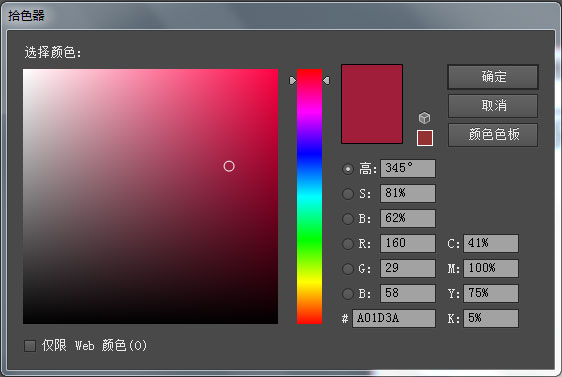
Task: Click the C cyan field showing 41%
Action: pyautogui.click(x=491, y=243)
